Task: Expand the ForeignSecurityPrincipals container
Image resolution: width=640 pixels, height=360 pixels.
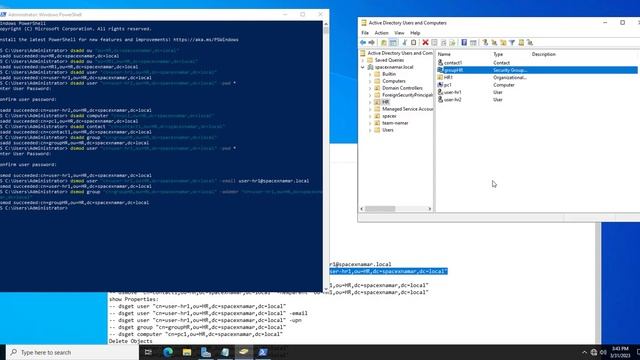Action: pos(370,95)
